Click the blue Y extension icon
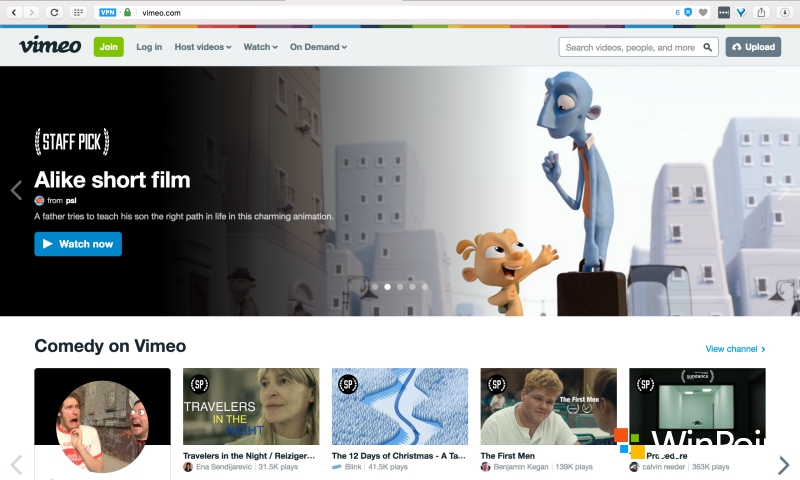The width and height of the screenshot is (800, 480). pyautogui.click(x=741, y=12)
